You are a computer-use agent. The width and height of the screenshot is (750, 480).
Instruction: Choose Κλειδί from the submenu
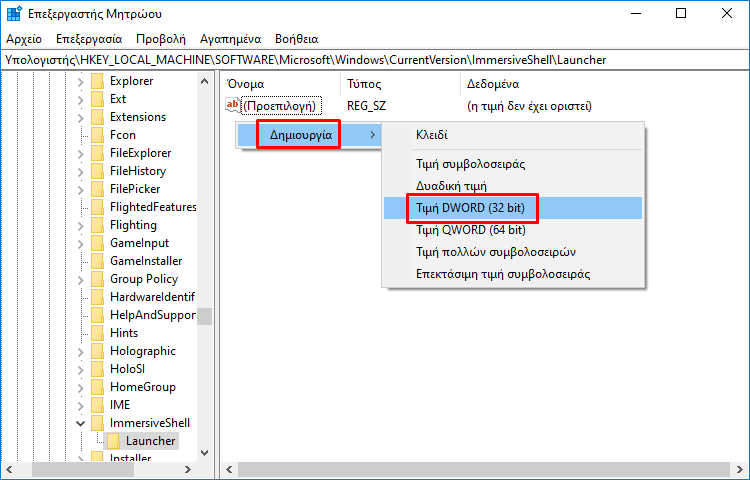coord(513,135)
